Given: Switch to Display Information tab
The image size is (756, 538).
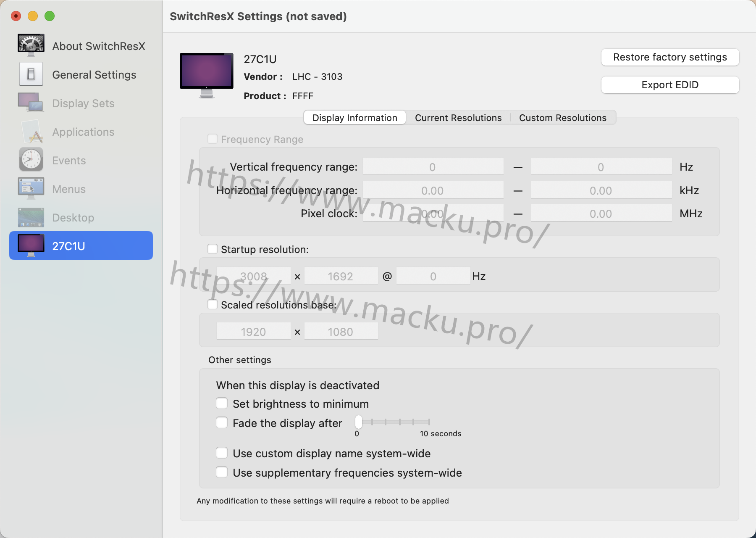Looking at the screenshot, I should tap(355, 118).
